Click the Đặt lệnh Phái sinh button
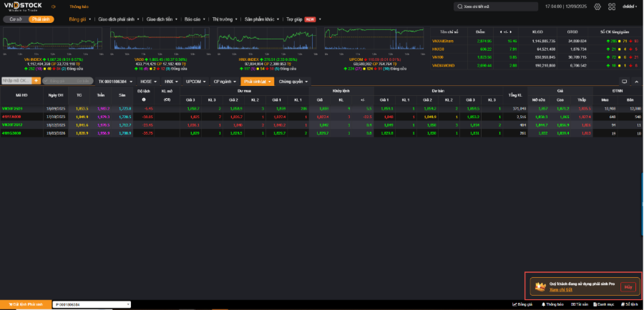Screen dimensions: 644x310 (x=25, y=305)
